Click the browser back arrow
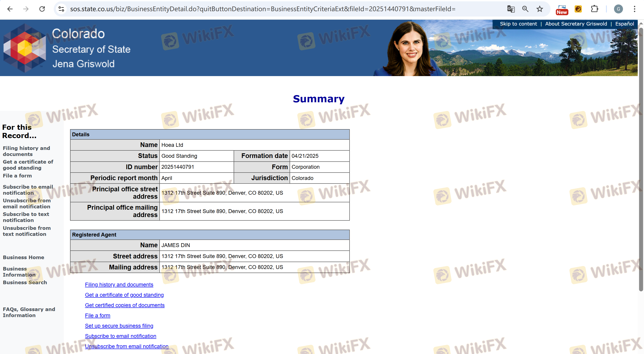 point(10,9)
